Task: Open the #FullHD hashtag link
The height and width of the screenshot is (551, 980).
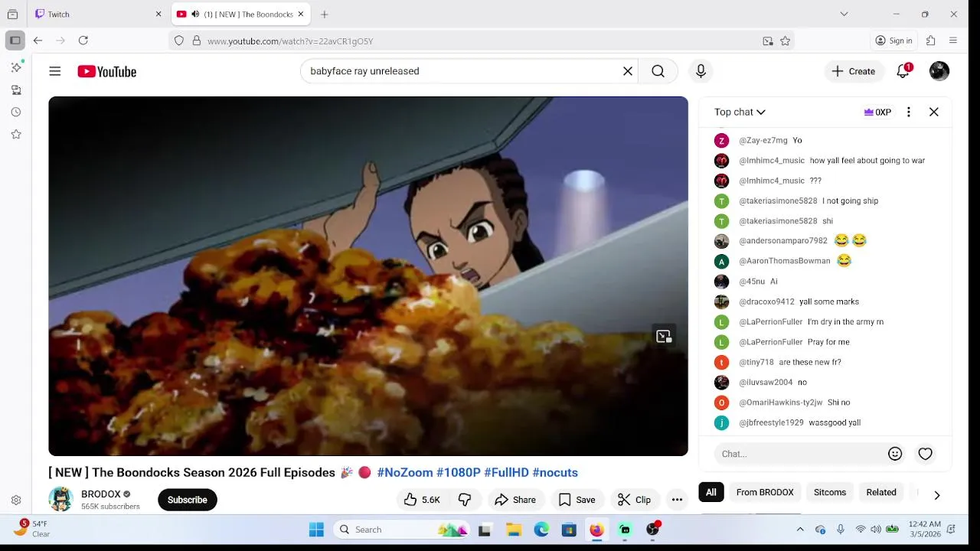Action: (x=506, y=472)
